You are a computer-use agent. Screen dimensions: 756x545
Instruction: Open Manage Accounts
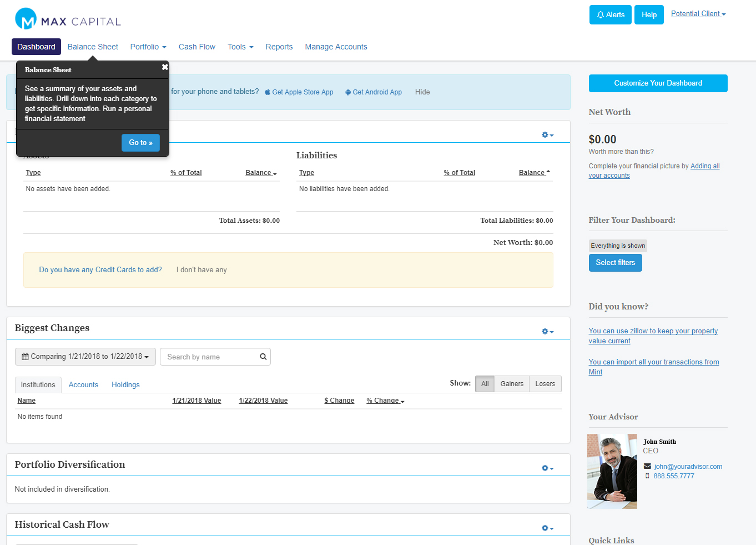(336, 47)
